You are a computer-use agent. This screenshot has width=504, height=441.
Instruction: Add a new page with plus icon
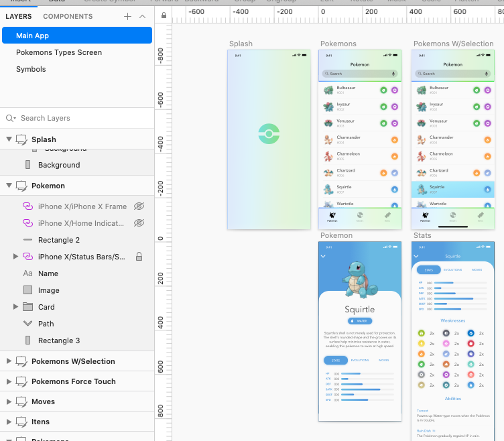click(127, 16)
